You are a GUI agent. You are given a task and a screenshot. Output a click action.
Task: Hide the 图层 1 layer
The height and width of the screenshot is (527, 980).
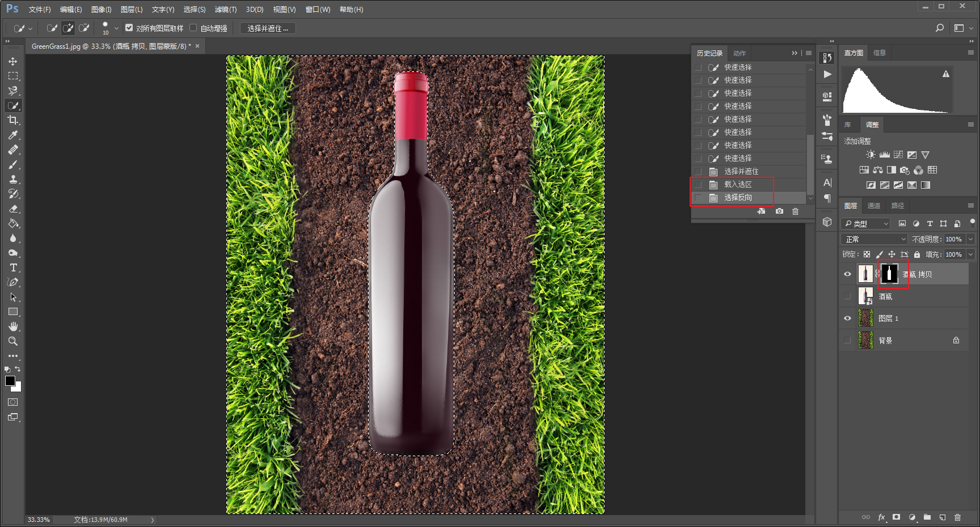tap(847, 318)
